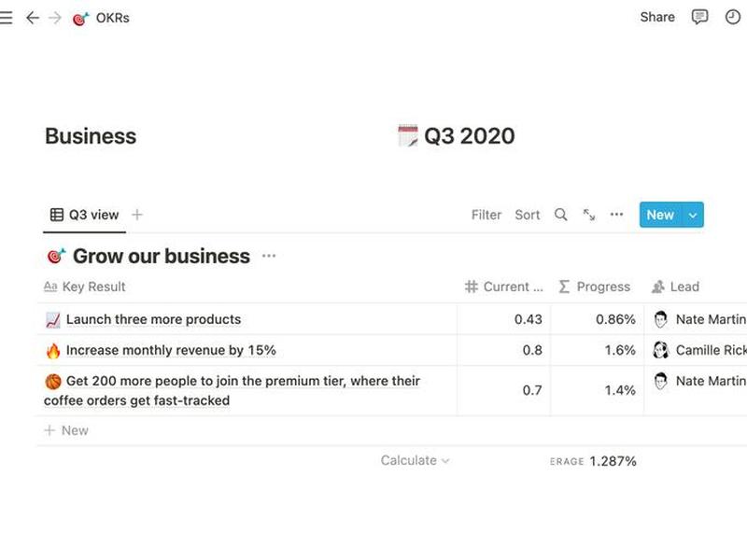Open page history clock icon
The height and width of the screenshot is (560, 747).
tap(732, 17)
